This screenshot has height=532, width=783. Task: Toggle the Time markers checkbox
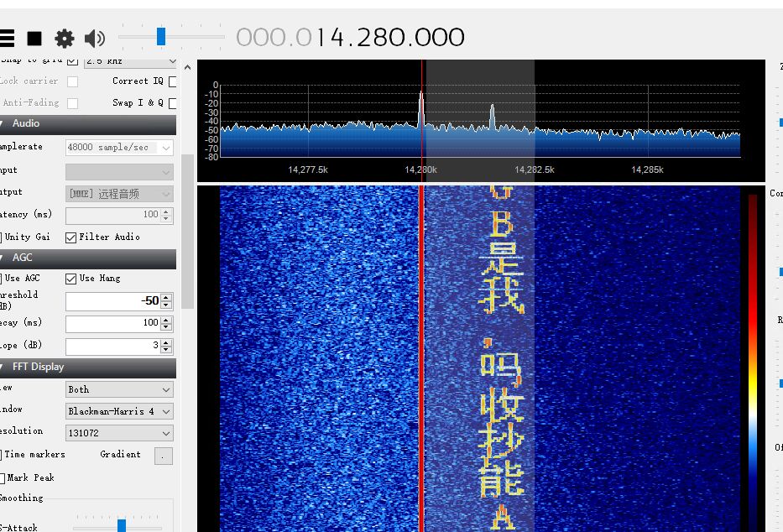coord(1,455)
